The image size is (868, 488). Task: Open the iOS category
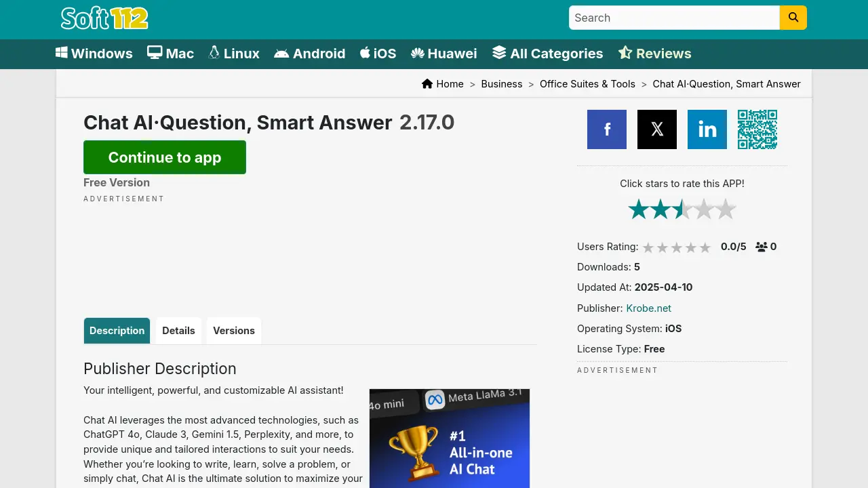378,54
